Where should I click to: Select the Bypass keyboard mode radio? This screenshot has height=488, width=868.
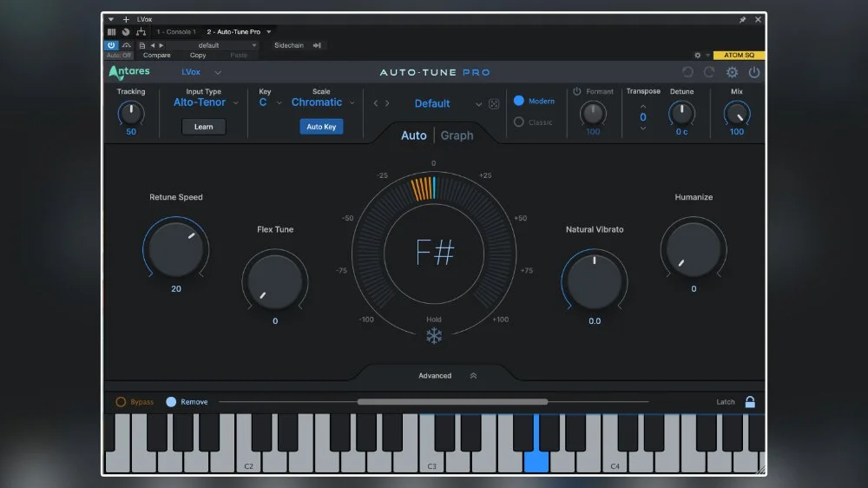coord(121,401)
